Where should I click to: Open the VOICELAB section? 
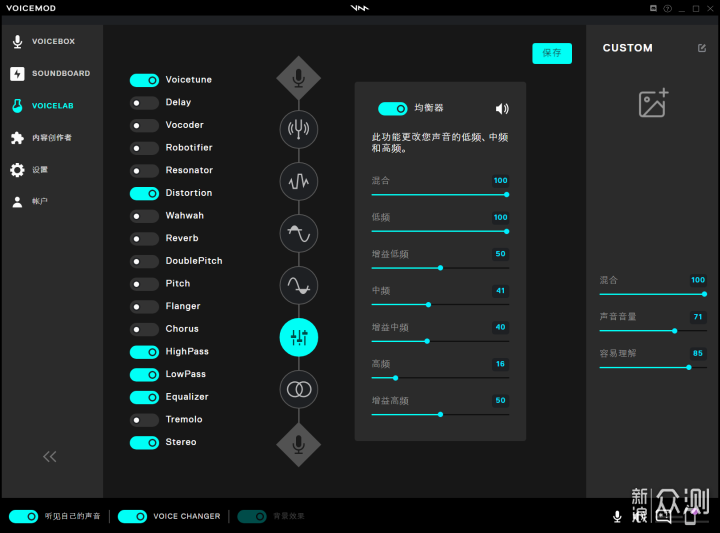[53, 106]
